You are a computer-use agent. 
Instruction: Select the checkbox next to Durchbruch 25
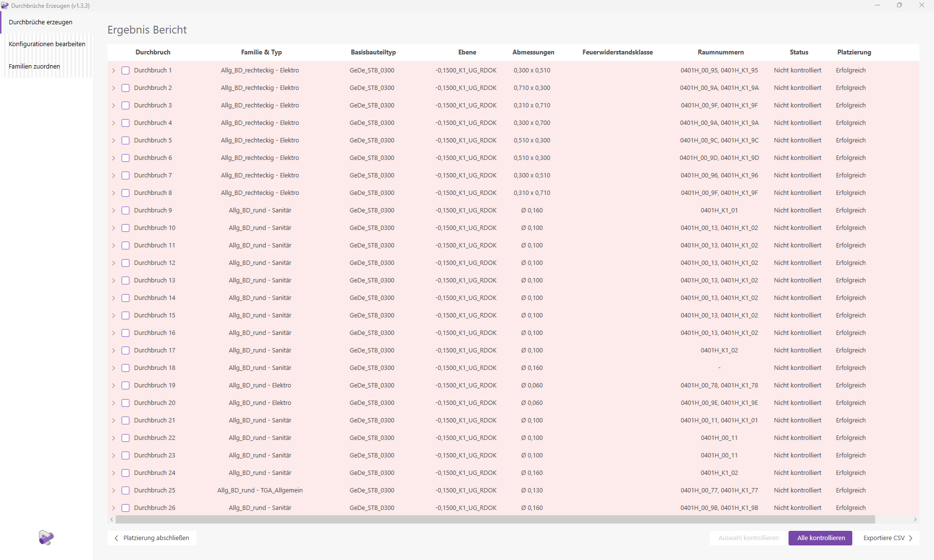(x=126, y=490)
